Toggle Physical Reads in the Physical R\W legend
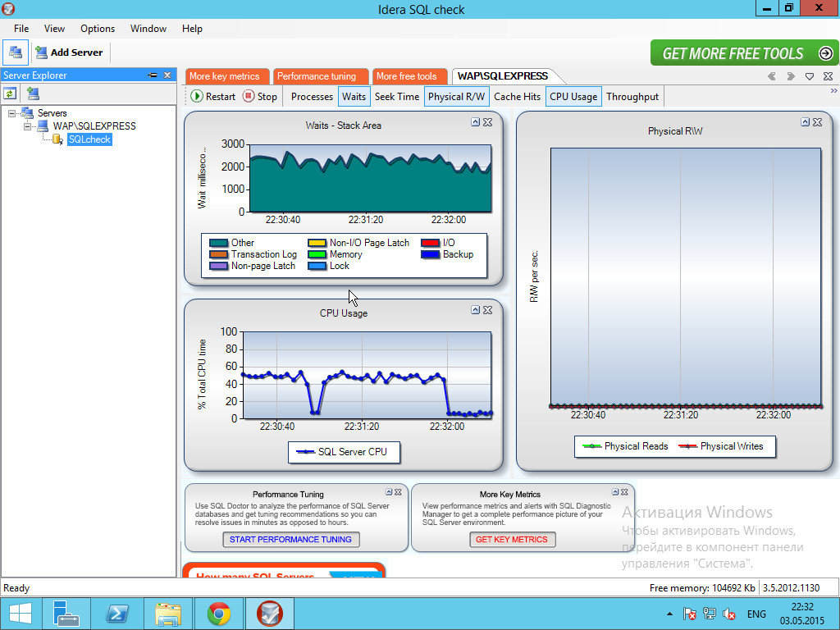 pos(624,446)
